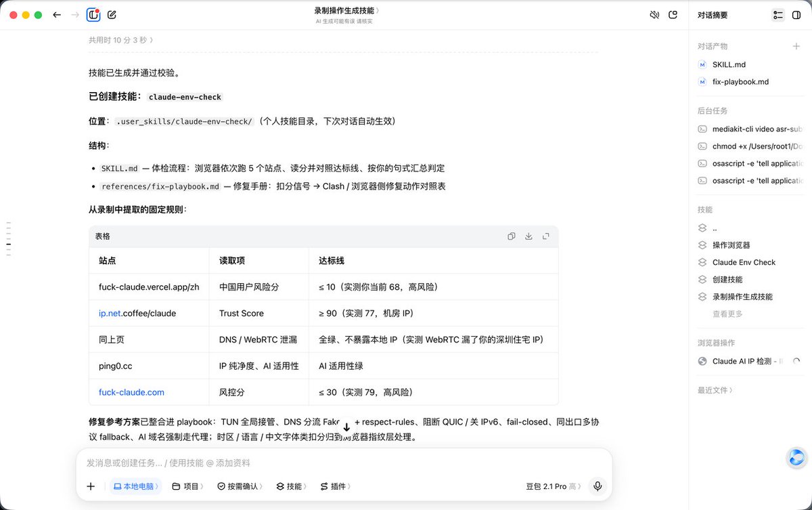Open the chmod +x background task

point(750,146)
